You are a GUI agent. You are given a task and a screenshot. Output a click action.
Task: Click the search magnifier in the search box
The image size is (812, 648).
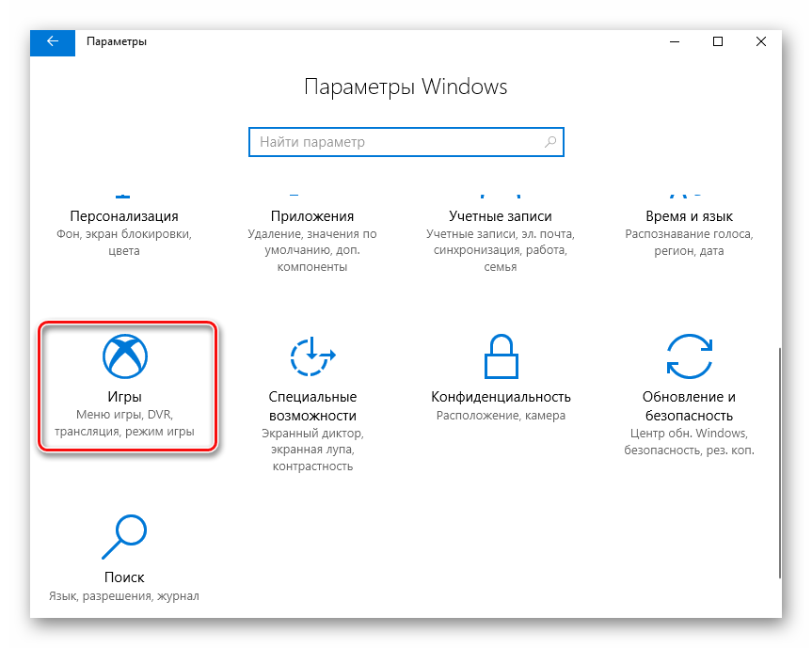[550, 141]
